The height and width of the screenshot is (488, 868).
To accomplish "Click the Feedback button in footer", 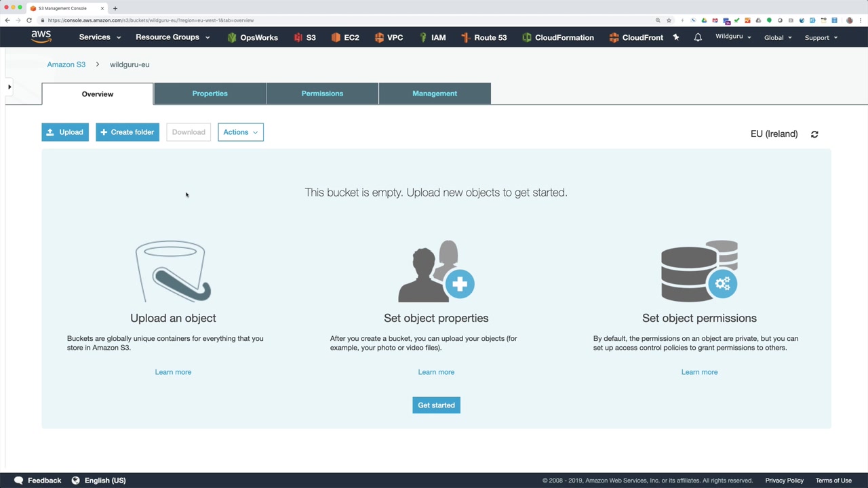I will pos(38,481).
